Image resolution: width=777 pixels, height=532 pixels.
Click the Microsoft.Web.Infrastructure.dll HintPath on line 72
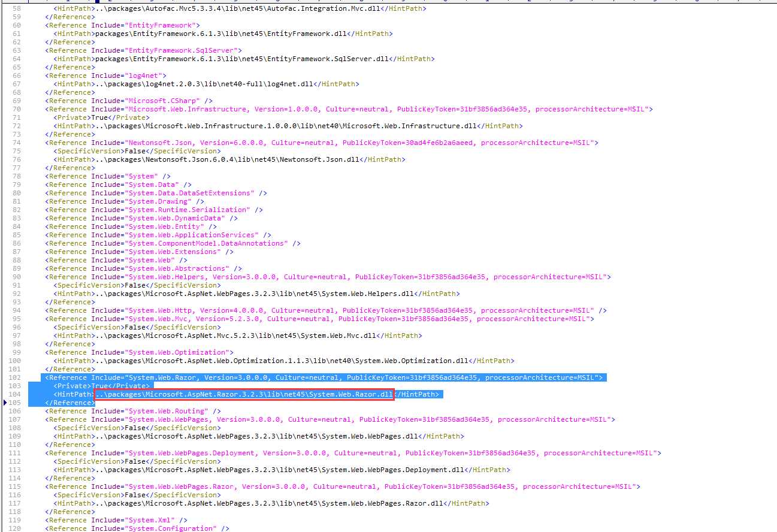pos(288,126)
